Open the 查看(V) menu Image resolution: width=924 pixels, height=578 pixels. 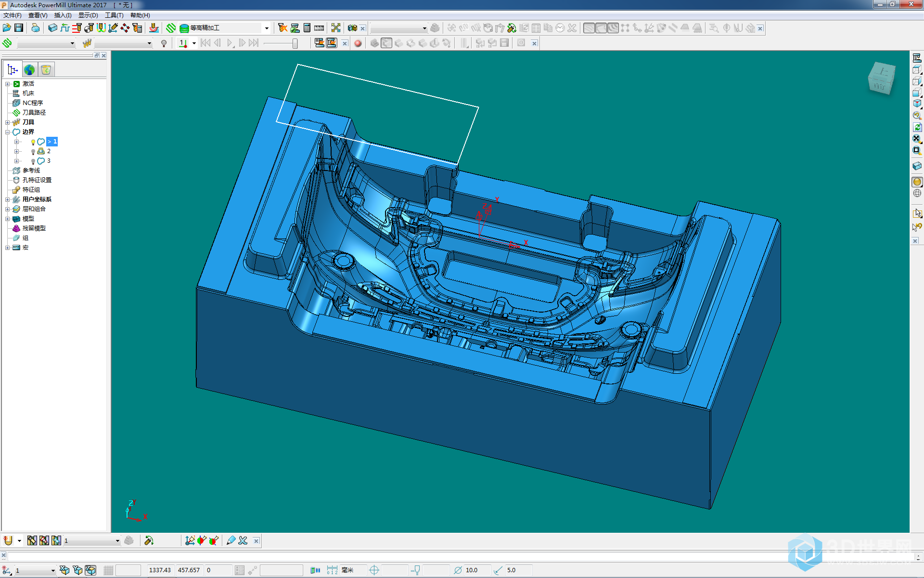[38, 15]
